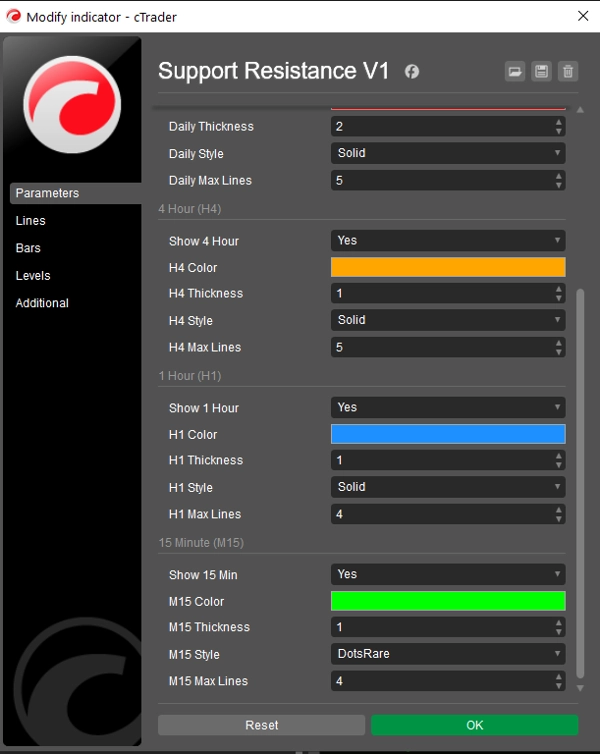The image size is (600, 754).
Task: Switch to the Levels section
Action: [33, 276]
